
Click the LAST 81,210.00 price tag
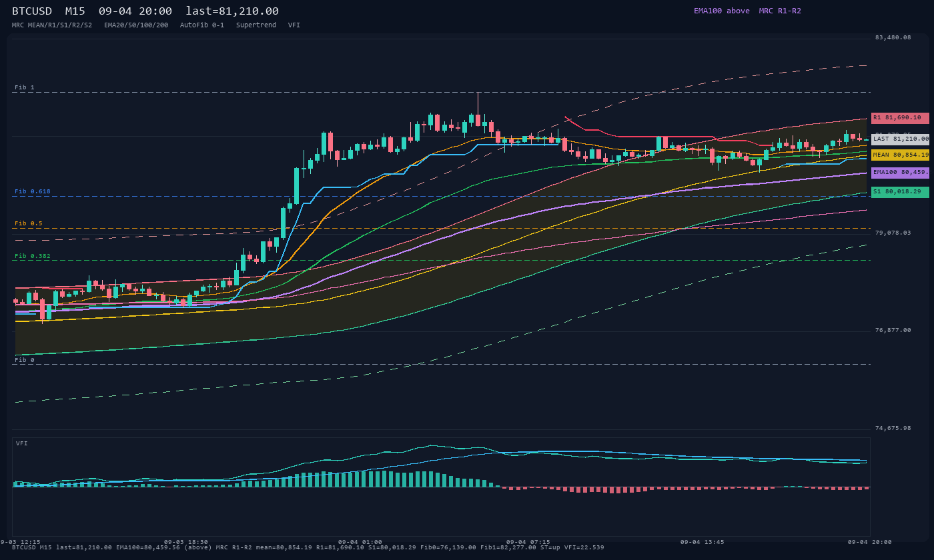click(x=900, y=139)
